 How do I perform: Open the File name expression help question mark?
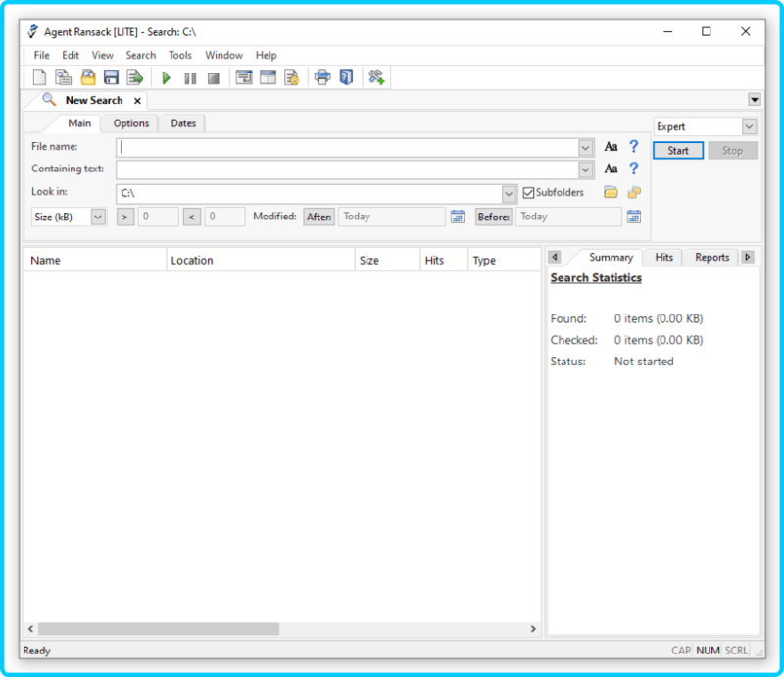(x=633, y=146)
